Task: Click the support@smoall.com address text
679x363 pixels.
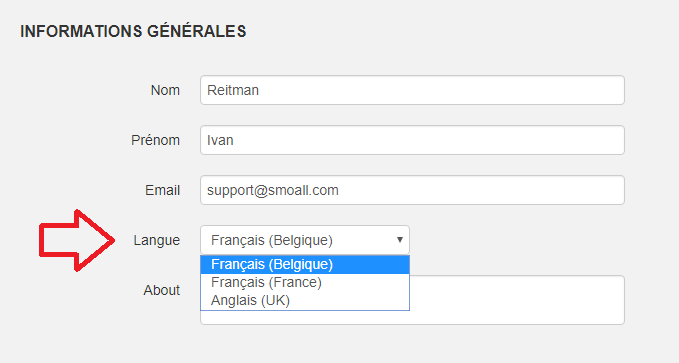Action: pyautogui.click(x=273, y=191)
